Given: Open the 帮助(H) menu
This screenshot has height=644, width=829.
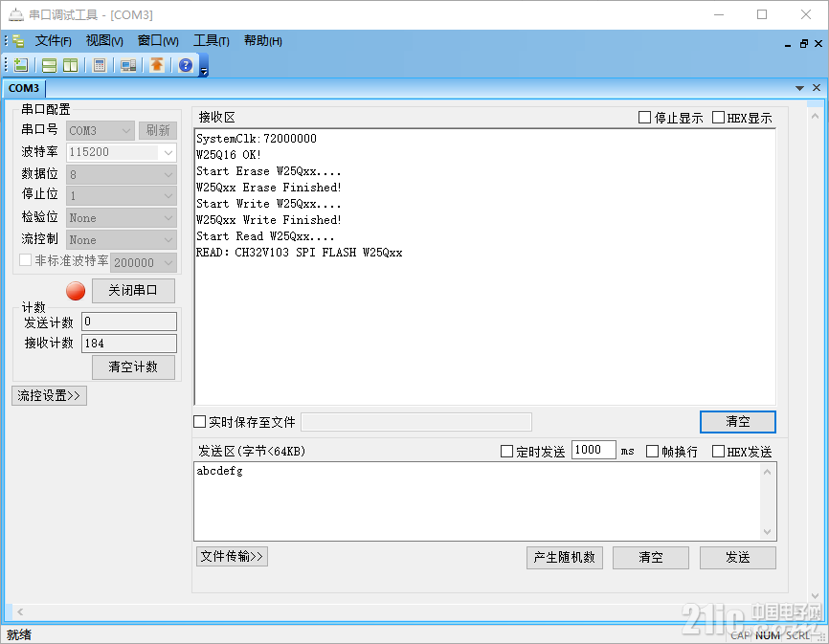Looking at the screenshot, I should coord(262,41).
